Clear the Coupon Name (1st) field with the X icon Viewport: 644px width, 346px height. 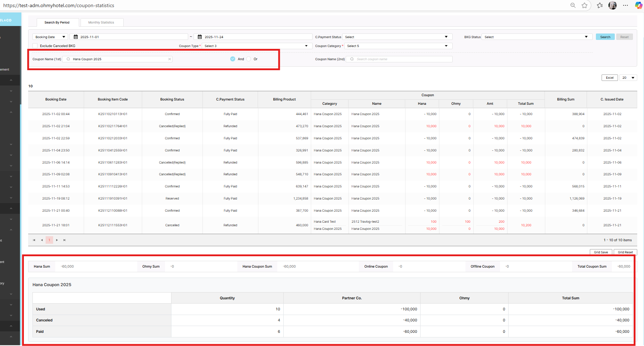coord(170,59)
